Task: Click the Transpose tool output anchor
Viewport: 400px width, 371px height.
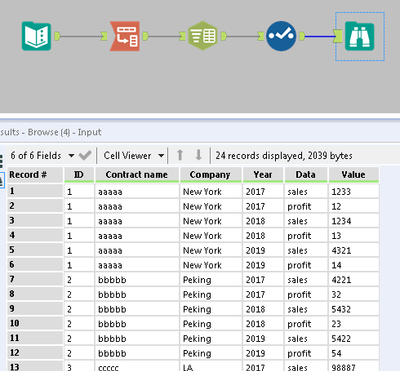Action: click(x=145, y=36)
